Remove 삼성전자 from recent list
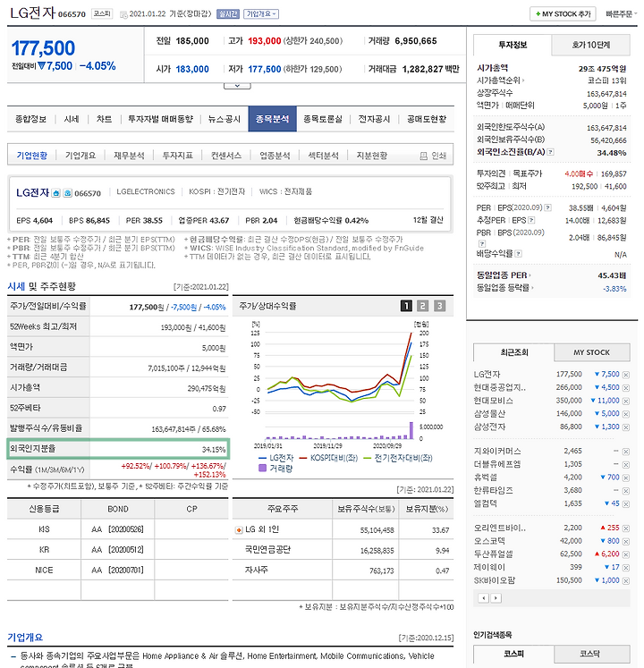 click(626, 427)
